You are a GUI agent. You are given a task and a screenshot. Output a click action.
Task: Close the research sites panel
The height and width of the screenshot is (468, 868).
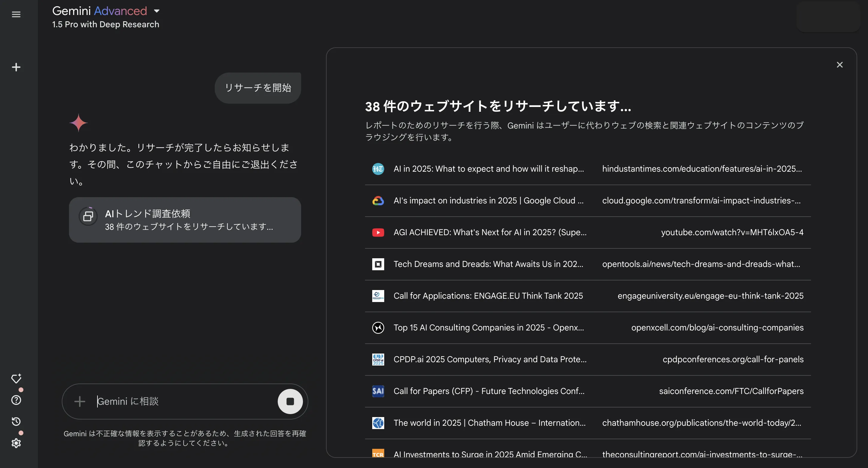(840, 65)
